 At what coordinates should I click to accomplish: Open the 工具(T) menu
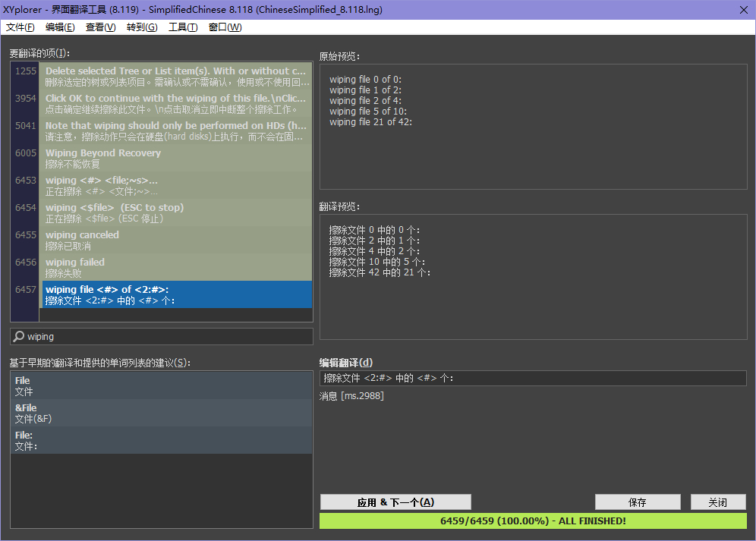coord(183,27)
